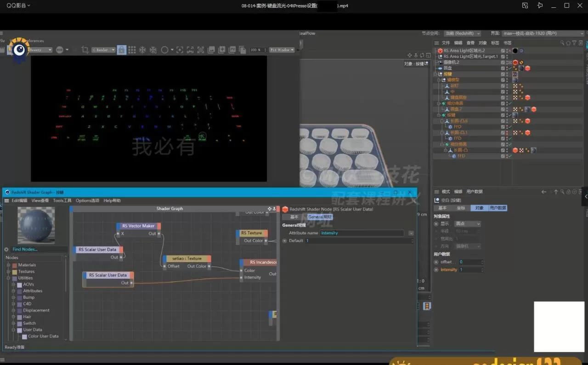The width and height of the screenshot is (588, 365).
Task: Click the material preview sphere thumbnail
Action: (36, 225)
